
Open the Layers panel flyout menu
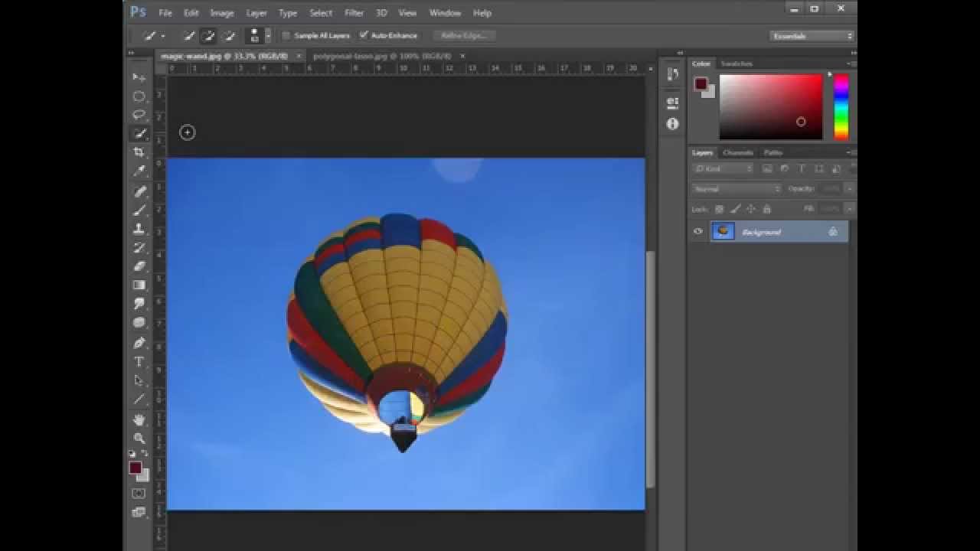(x=851, y=152)
